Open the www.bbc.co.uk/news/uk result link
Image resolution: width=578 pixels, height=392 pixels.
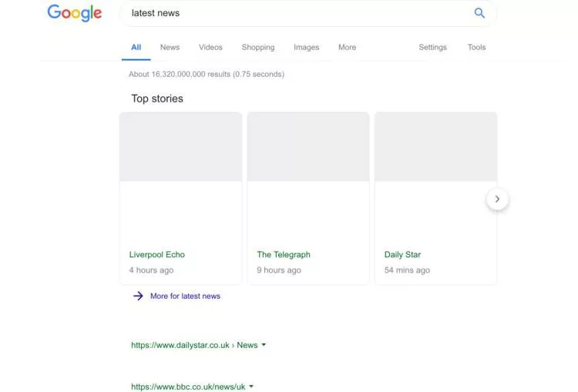187,387
